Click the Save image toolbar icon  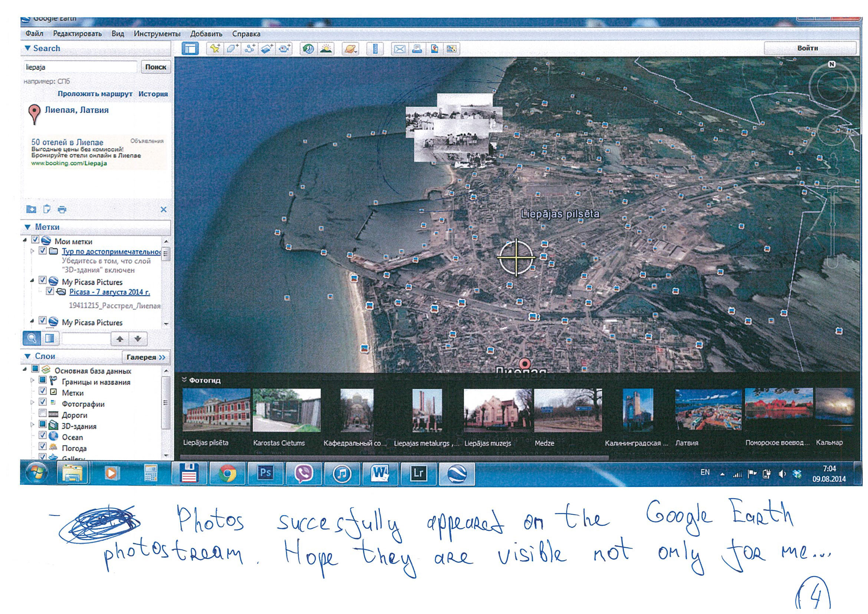click(x=452, y=49)
